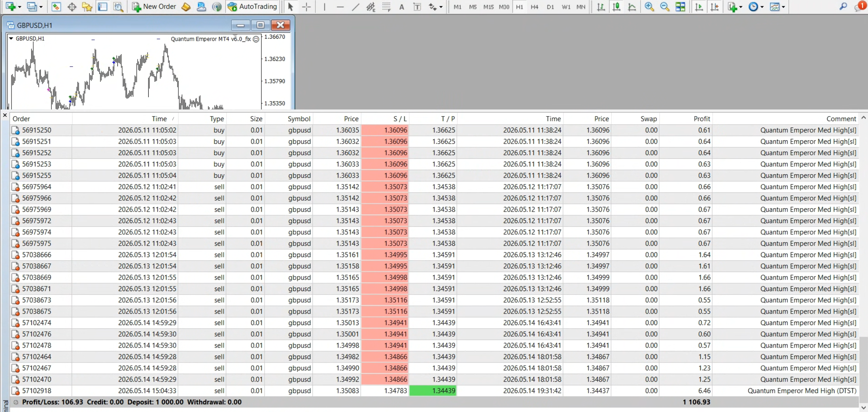Toggle the Market Watch panel
Screen dimensions: 868x412
[x=56, y=7]
